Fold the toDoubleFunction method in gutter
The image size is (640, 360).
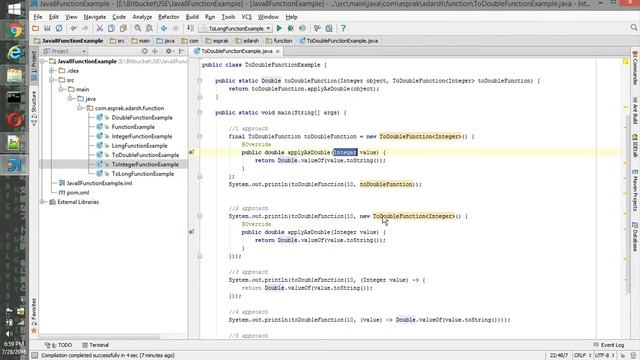(200, 81)
